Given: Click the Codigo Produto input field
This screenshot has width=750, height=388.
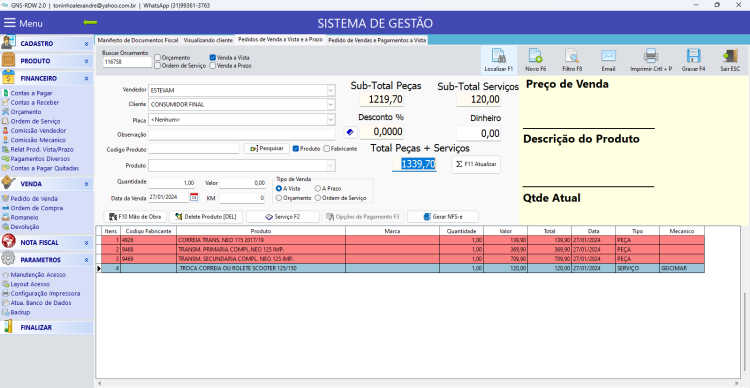Looking at the screenshot, I should click(194, 149).
